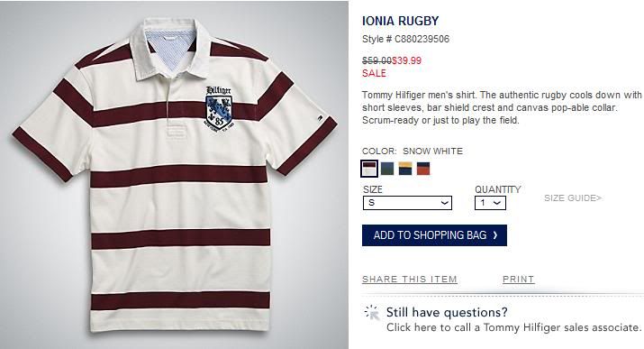Click the sparkle icon beside Still have questions
The width and height of the screenshot is (644, 349).
coord(372,313)
